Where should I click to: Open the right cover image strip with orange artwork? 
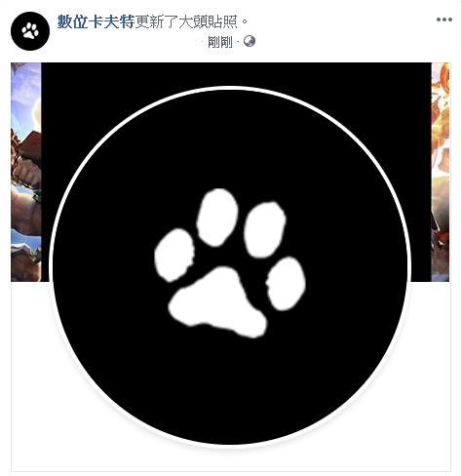click(x=441, y=172)
